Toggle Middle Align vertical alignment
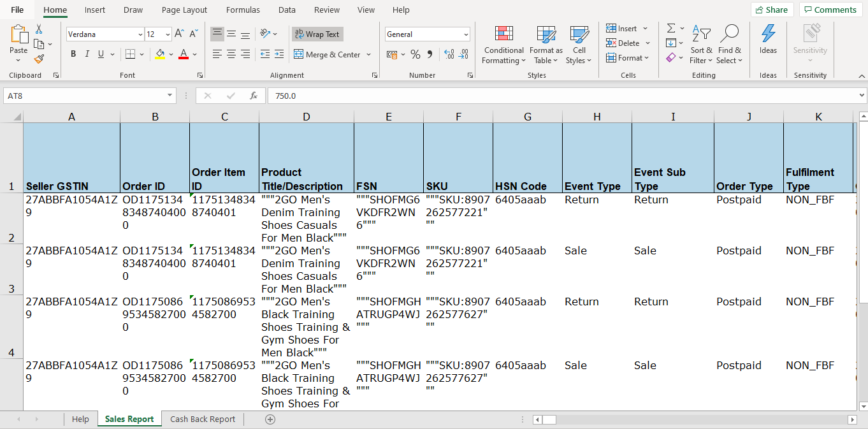868x429 pixels. click(231, 34)
